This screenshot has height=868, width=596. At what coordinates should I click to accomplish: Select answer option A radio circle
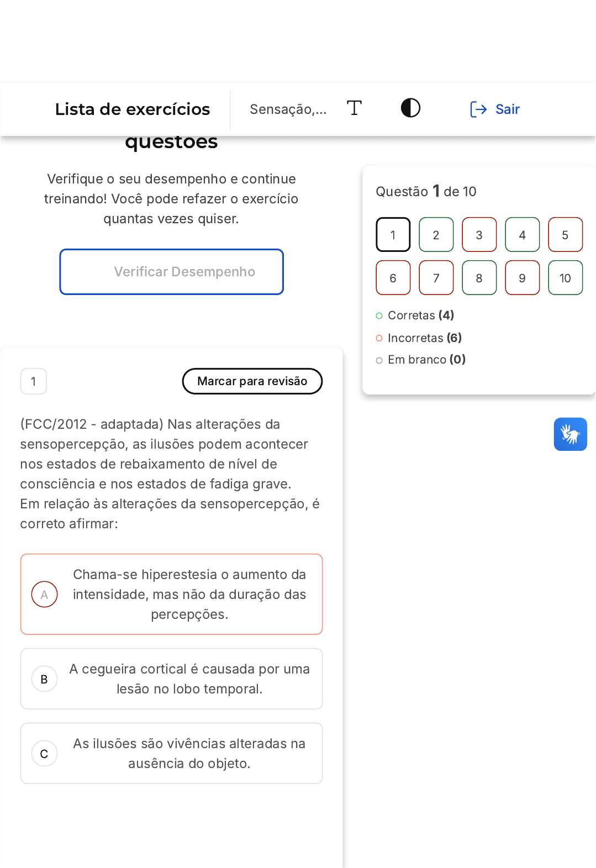(45, 595)
